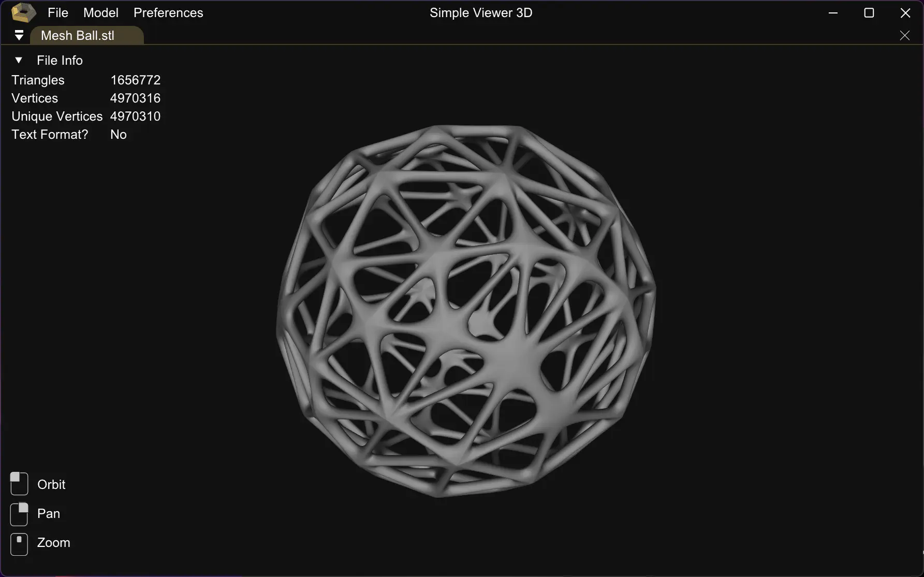Select the Zoom scroll-wheel control icon
This screenshot has height=577, width=924.
point(19,544)
